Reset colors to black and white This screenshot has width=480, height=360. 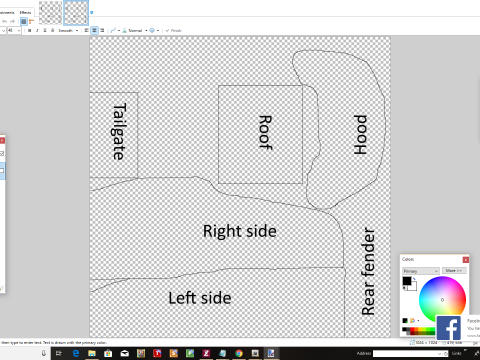(x=404, y=288)
